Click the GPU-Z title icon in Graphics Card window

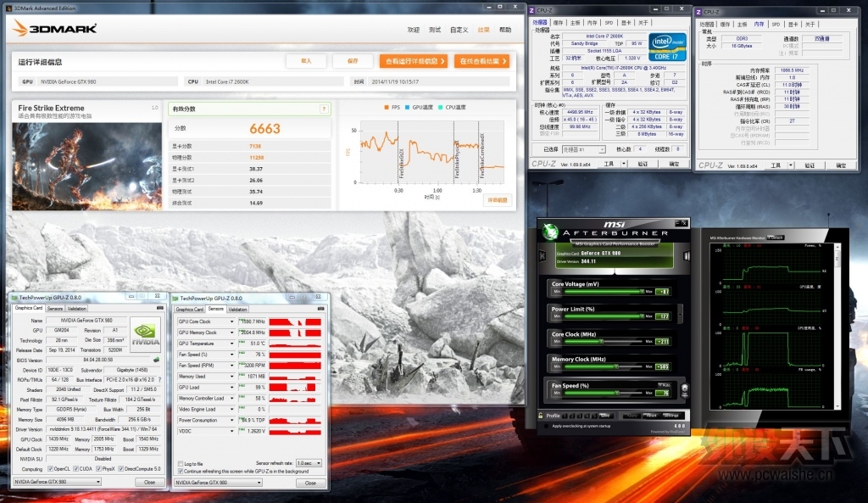coord(14,298)
